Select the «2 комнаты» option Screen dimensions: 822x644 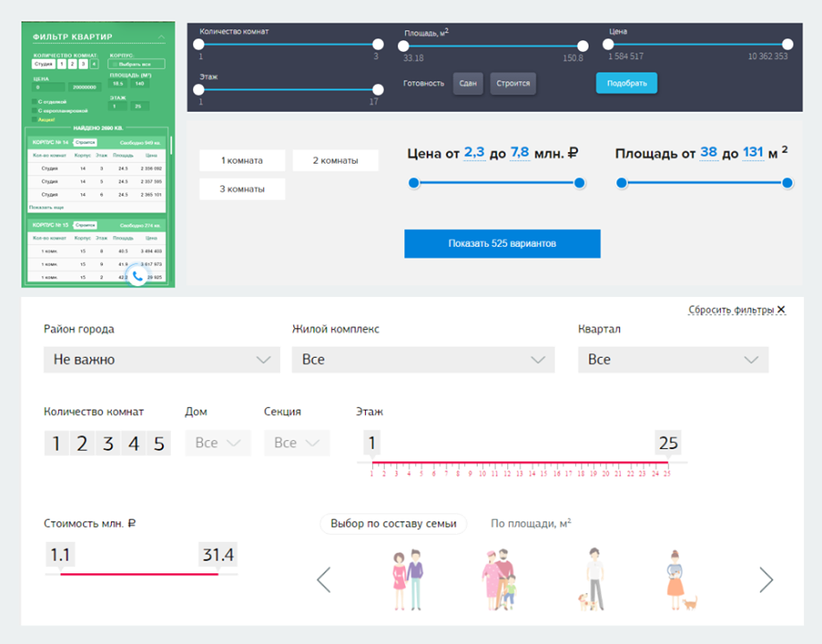(x=335, y=160)
